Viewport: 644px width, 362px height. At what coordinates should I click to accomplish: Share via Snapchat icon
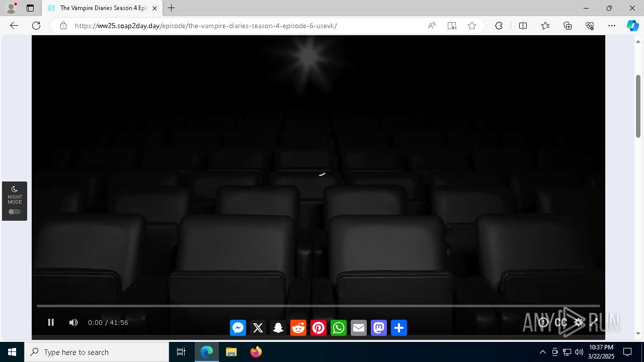(x=278, y=328)
